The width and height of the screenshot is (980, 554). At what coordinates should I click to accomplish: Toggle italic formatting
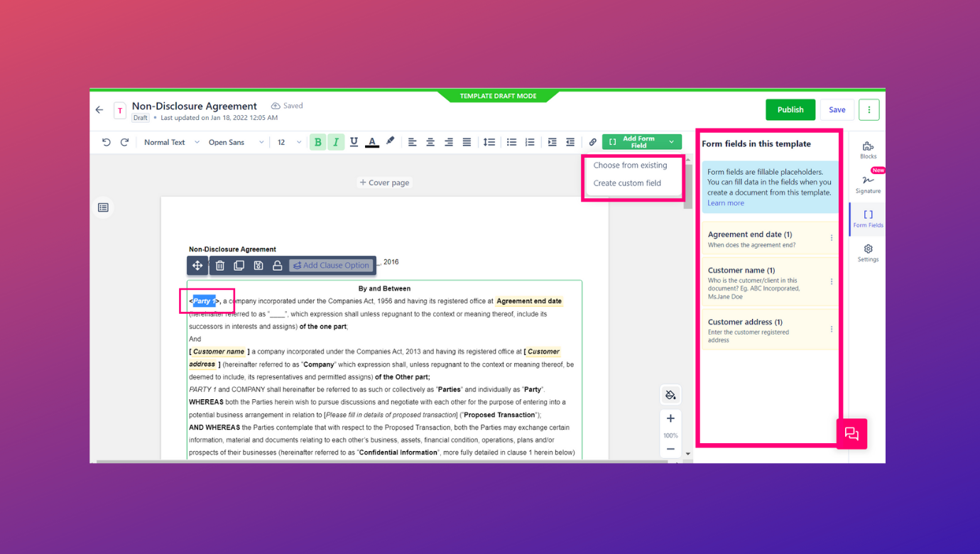(x=336, y=142)
